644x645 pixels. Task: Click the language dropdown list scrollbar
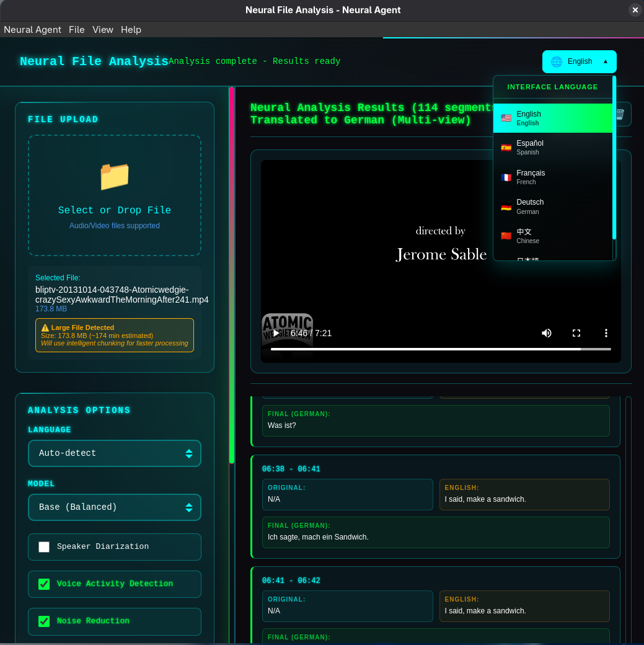tap(614, 158)
